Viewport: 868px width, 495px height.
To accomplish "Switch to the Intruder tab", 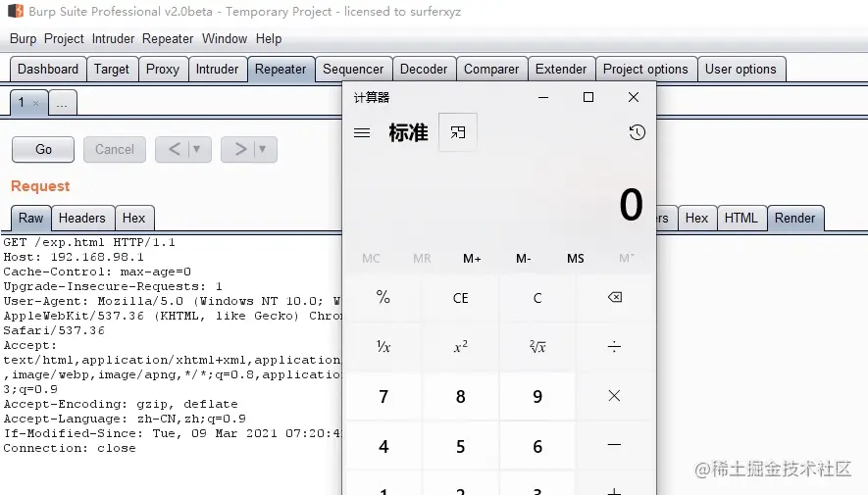I will point(217,70).
